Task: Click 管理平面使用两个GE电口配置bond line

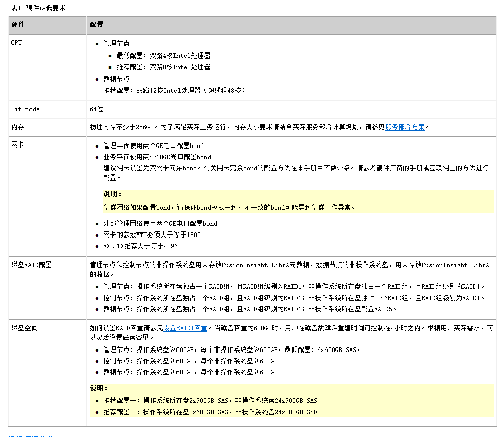Action: pos(154,146)
